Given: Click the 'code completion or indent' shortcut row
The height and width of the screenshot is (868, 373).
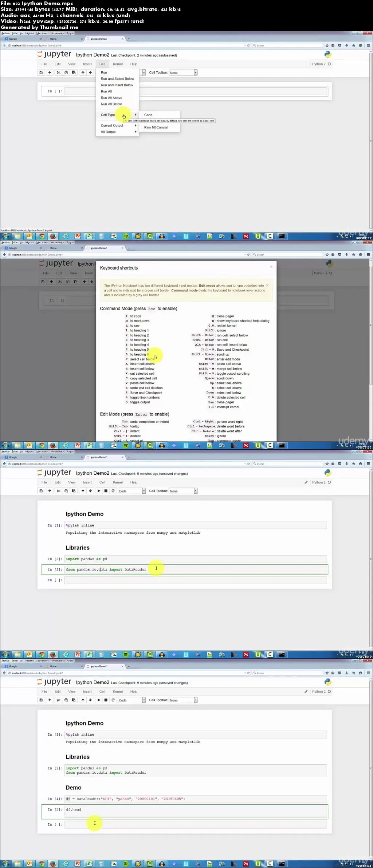Looking at the screenshot, I should click(x=145, y=422).
